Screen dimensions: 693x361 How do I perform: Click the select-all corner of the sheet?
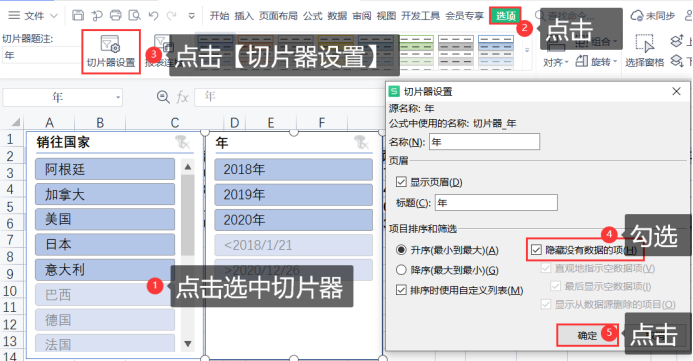click(x=15, y=122)
